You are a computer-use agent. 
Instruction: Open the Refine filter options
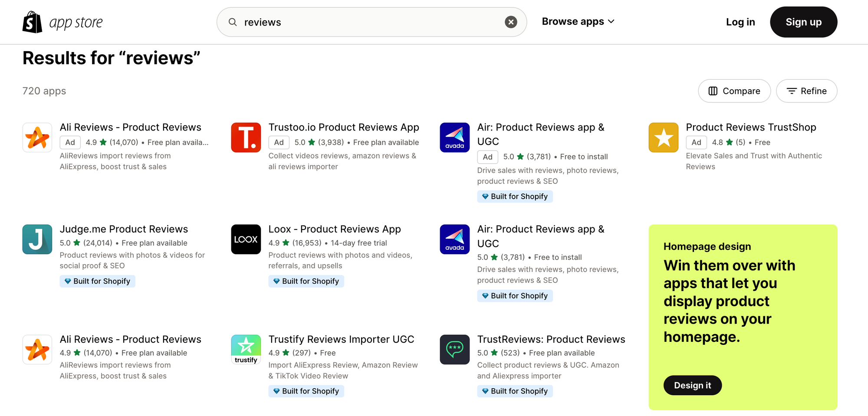click(x=806, y=91)
